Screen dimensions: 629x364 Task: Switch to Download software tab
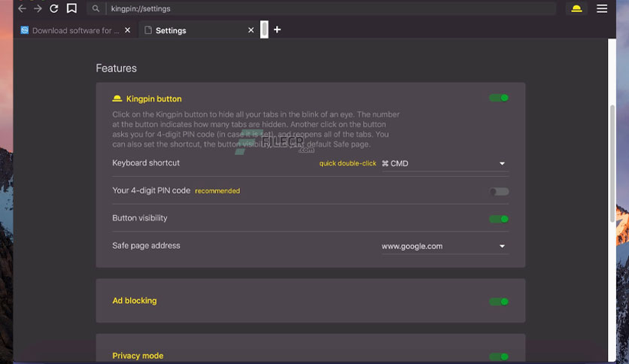(x=76, y=30)
